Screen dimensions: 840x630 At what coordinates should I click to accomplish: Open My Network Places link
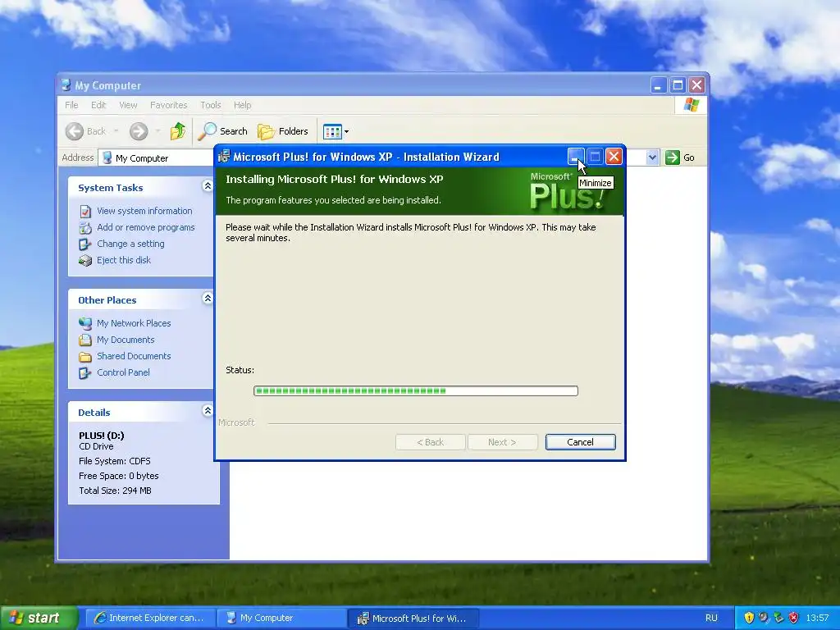point(134,323)
